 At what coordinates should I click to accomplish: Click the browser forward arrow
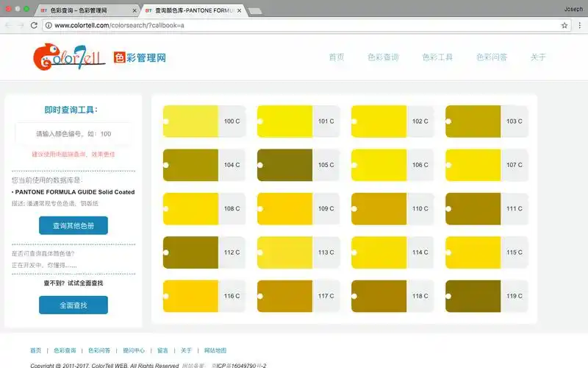21,25
